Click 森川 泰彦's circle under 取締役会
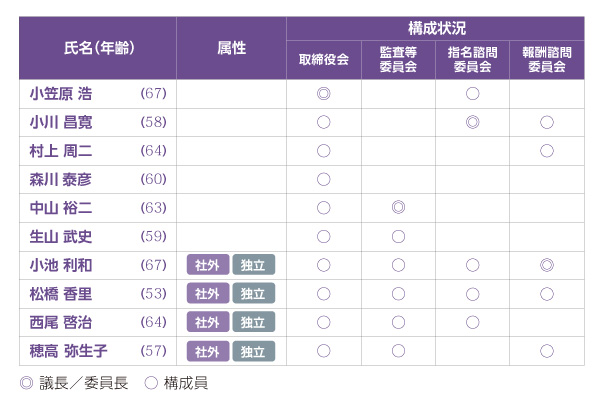The height and width of the screenshot is (407, 600). point(323,180)
